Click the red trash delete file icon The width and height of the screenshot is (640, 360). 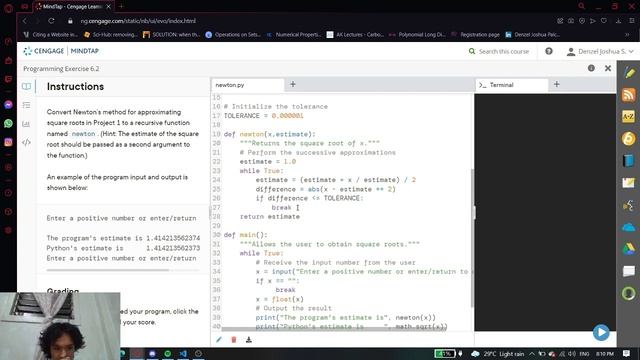[233, 340]
